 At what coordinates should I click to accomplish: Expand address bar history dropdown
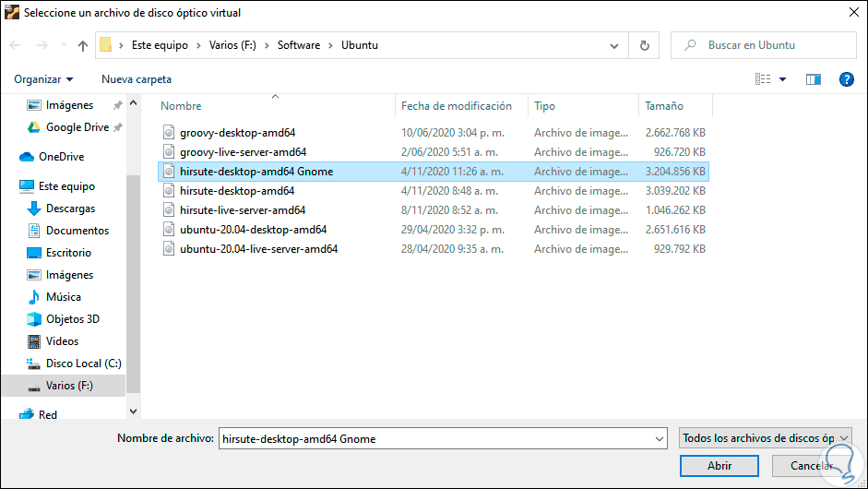point(614,45)
